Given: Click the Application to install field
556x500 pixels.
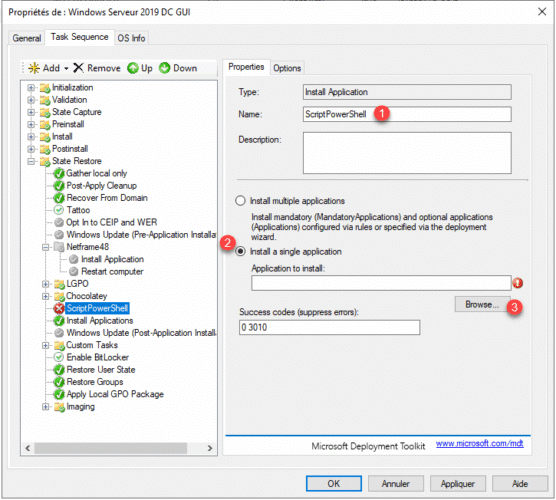Looking at the screenshot, I should (381, 283).
